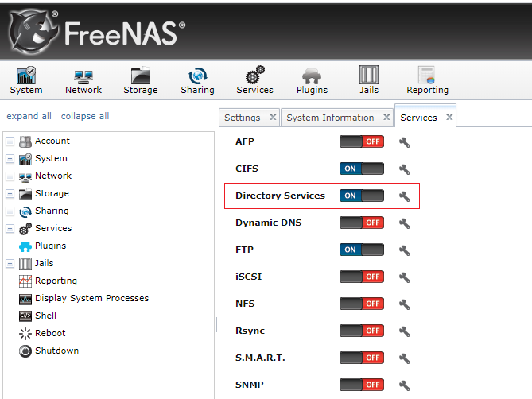Click Reboot in the sidebar tree
Viewport: 532px width, 399px height.
pos(50,333)
